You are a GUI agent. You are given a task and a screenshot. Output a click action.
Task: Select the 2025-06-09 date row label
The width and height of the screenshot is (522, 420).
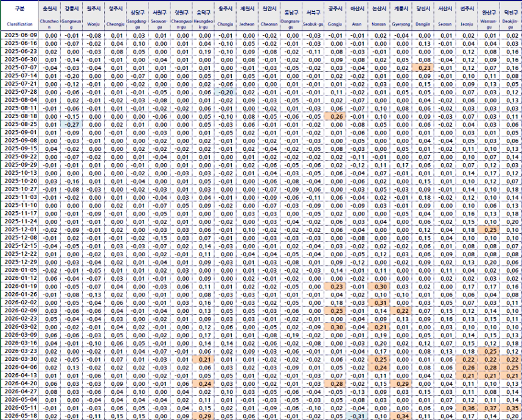point(19,35)
